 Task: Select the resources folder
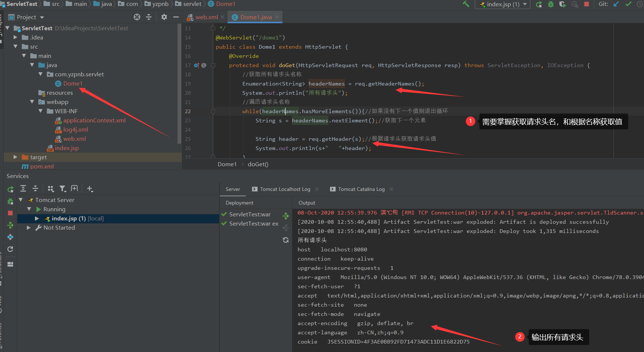(x=60, y=93)
